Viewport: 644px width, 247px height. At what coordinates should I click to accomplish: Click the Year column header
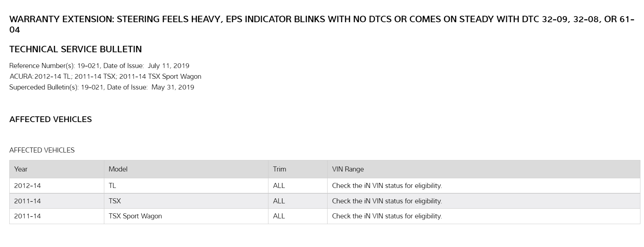click(x=21, y=169)
